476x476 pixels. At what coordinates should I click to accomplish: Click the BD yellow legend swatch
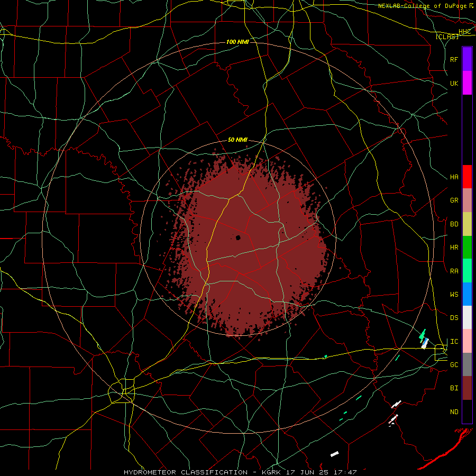click(x=467, y=224)
